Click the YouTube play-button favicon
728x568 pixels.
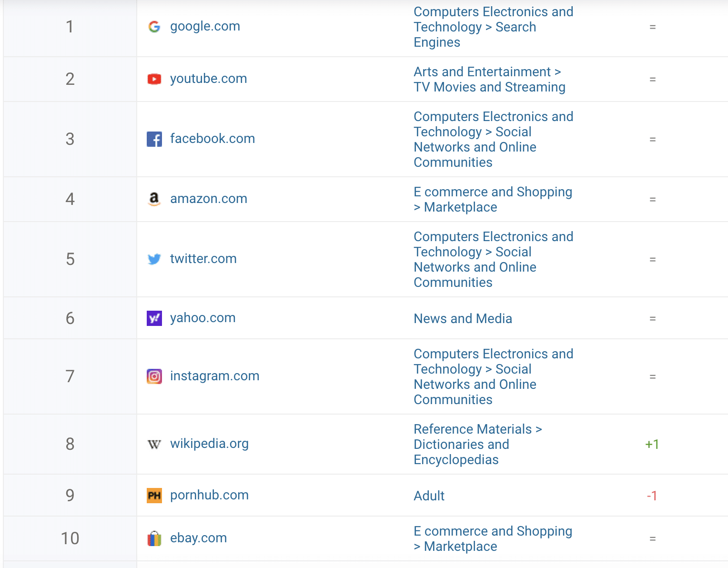pos(154,79)
